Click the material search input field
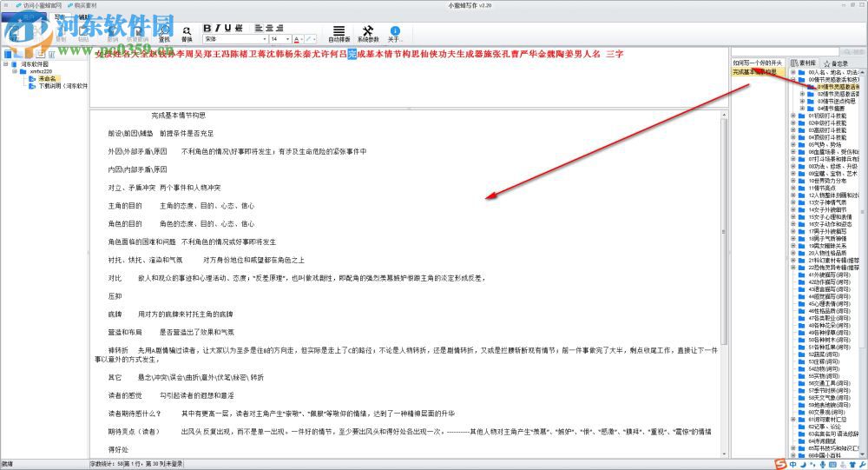868x470 pixels. [786, 51]
